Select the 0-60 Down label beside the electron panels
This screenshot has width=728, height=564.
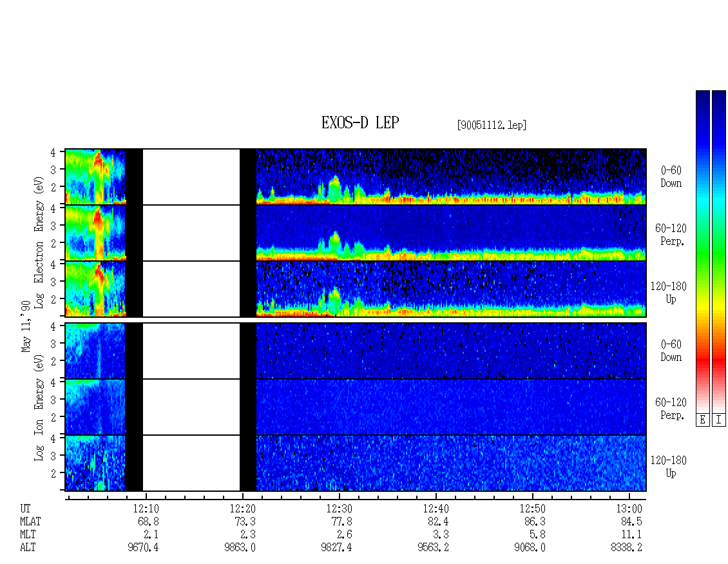point(671,177)
